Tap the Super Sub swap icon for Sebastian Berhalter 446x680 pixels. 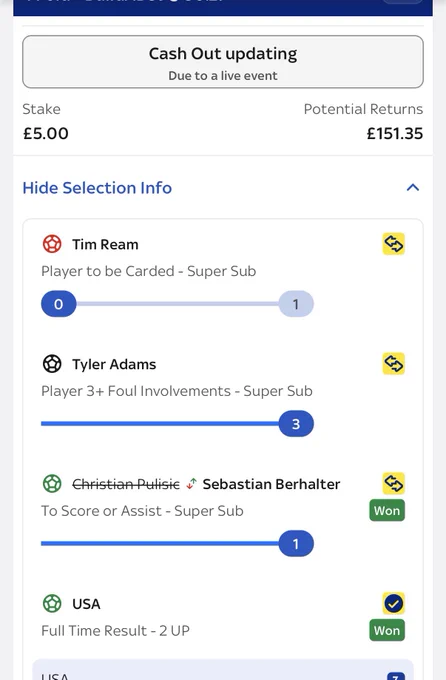pos(394,483)
